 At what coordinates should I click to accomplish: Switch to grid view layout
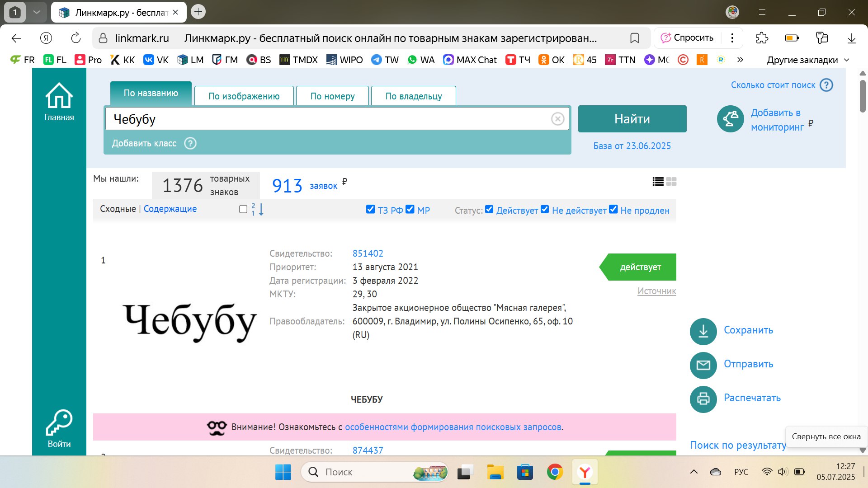coord(671,182)
